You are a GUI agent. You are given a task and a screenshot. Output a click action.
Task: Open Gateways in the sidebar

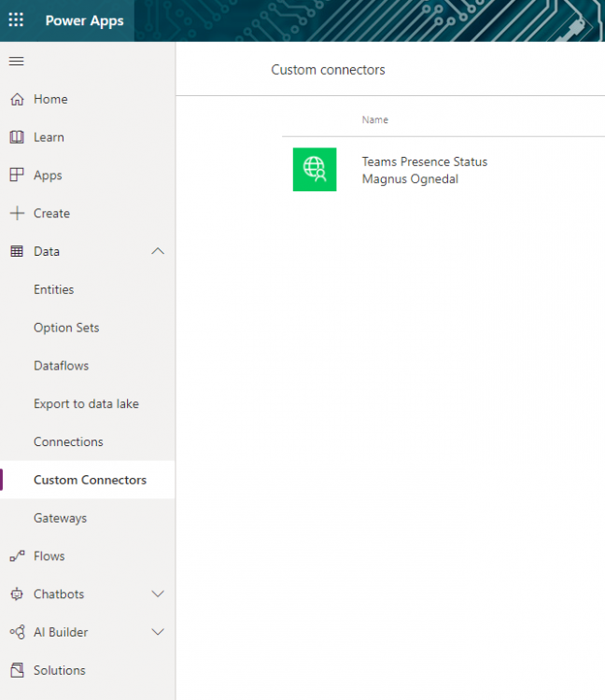point(60,518)
